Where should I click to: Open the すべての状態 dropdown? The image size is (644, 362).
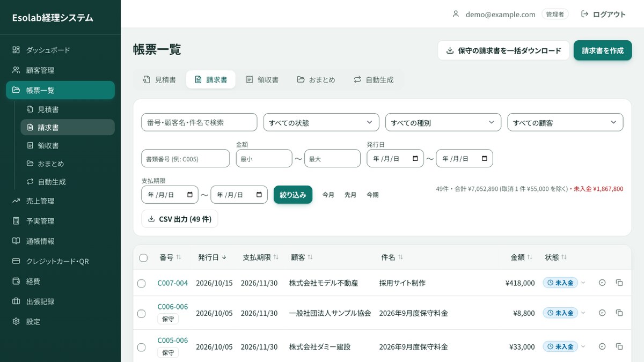(321, 122)
